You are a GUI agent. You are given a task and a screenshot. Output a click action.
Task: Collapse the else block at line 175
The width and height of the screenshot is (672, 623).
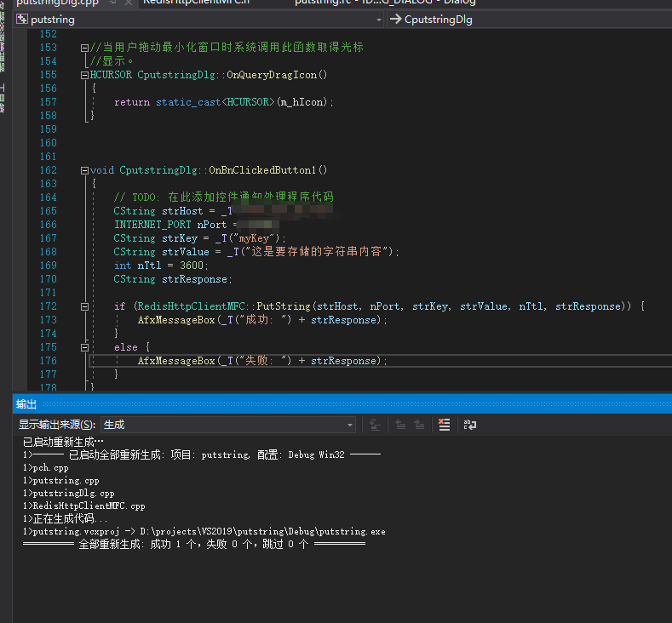(x=83, y=347)
